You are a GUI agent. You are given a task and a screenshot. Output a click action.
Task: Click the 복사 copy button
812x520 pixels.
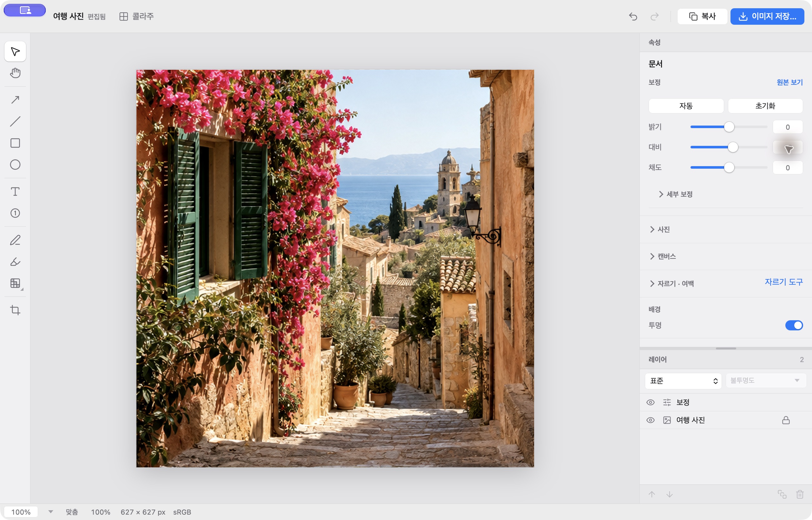pyautogui.click(x=702, y=16)
